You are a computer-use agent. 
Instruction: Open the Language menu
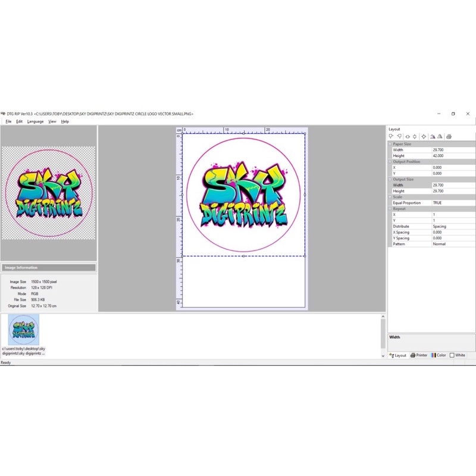coord(35,121)
